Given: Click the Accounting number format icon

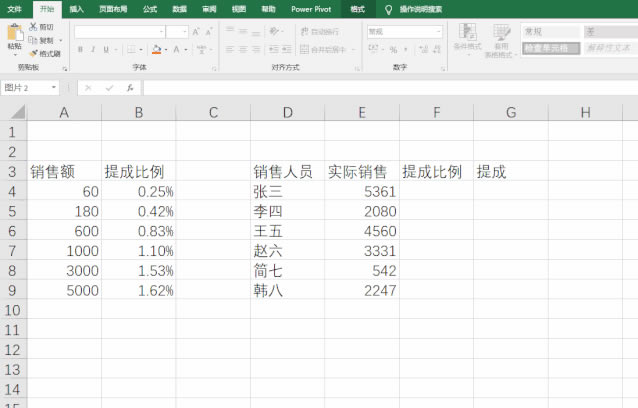Looking at the screenshot, I should point(373,49).
